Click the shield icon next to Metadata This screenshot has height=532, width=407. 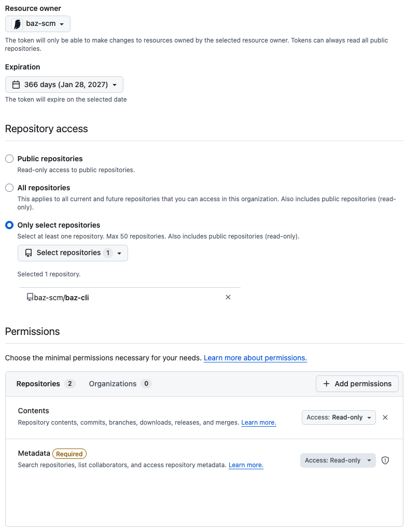click(x=385, y=460)
